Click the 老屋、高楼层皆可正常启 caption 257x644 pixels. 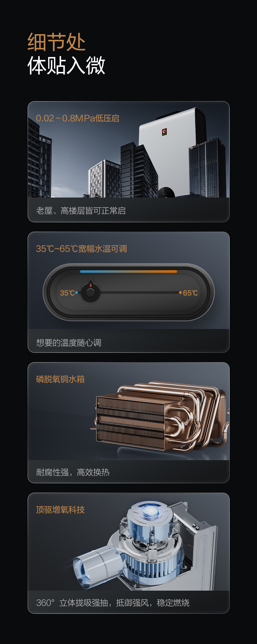pyautogui.click(x=81, y=211)
